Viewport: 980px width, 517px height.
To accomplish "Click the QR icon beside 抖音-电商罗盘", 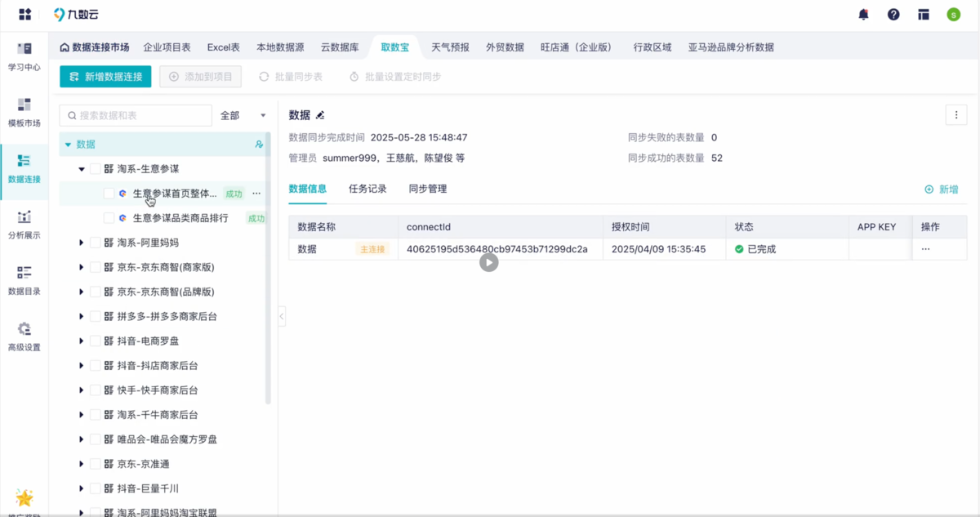I will click(x=109, y=341).
